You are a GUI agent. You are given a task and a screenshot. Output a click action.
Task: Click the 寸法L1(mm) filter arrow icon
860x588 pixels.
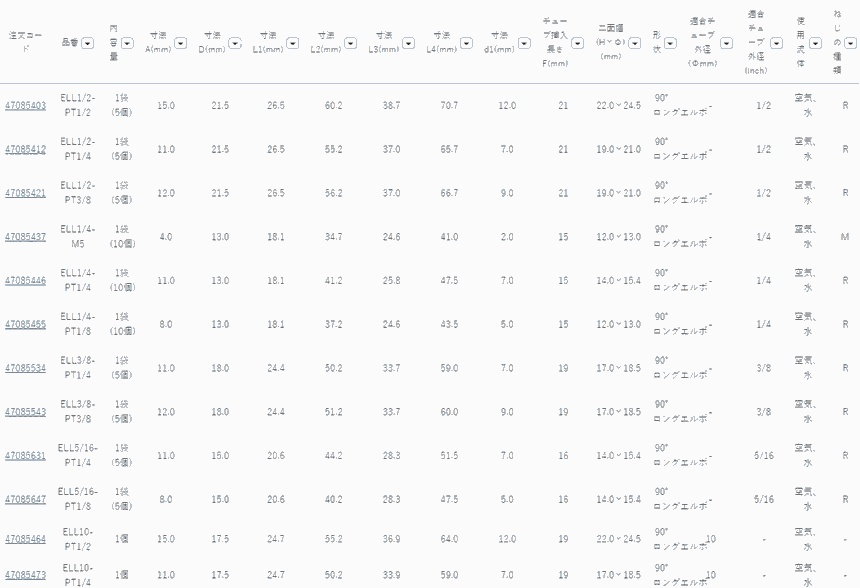[292, 43]
